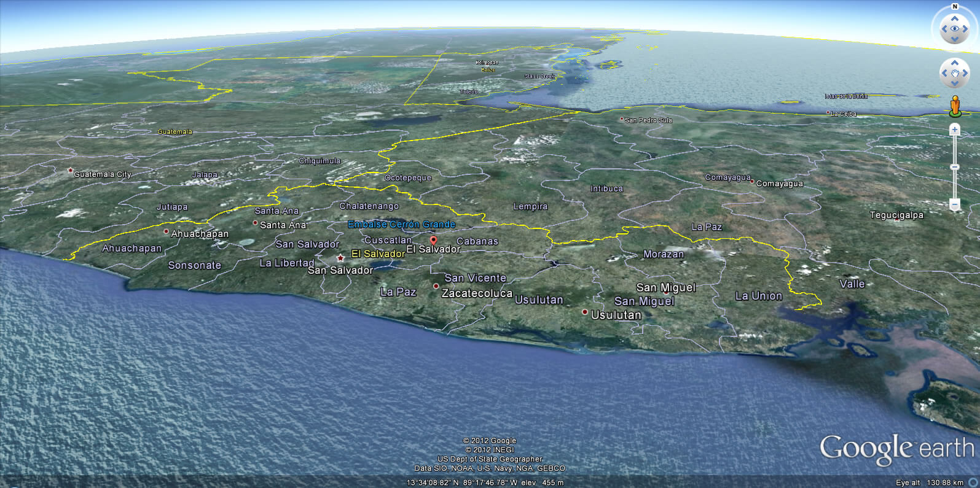The image size is (980, 488).
Task: Click the Guatemala City map label
Action: (x=103, y=174)
